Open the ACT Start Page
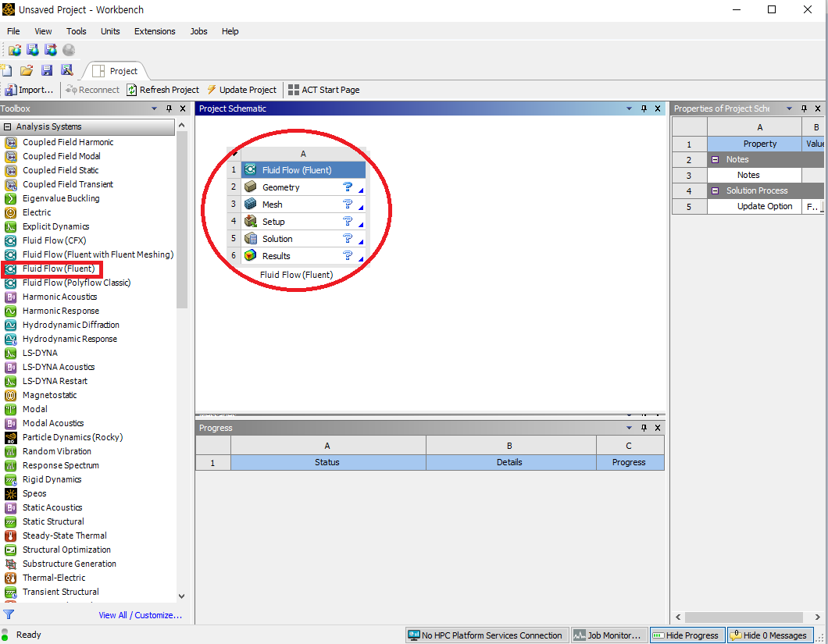Viewport: 828px width, 644px height. coord(323,90)
